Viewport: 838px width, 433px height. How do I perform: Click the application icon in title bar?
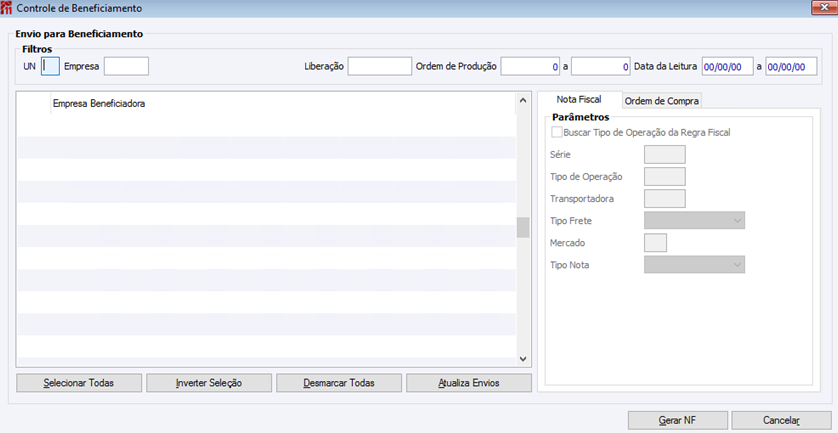click(x=6, y=9)
